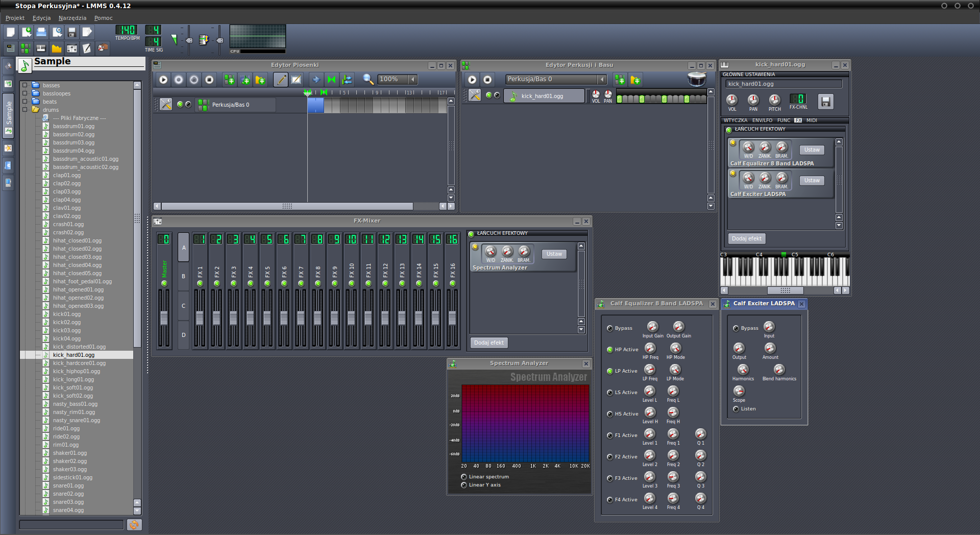980x535 pixels.
Task: Select draw mode pencil in Edytor Piosenki
Action: tap(281, 80)
